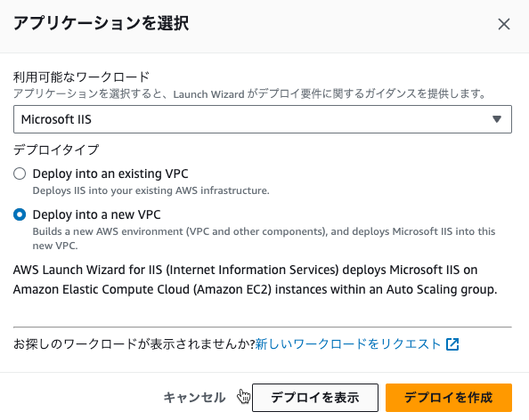This screenshot has height=420, width=529.
Task: Click the アプリケーションを選択 dialog title
Action: point(101,24)
